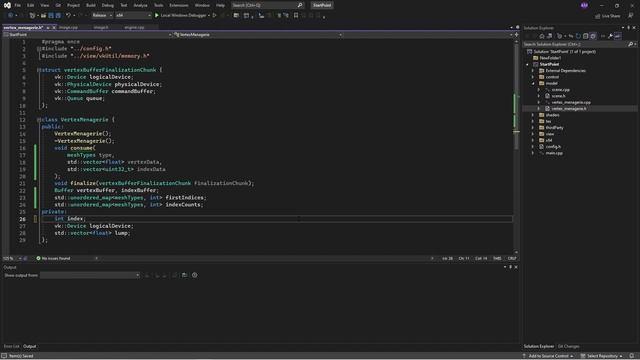Image resolution: width=640 pixels, height=360 pixels.
Task: Click the Output pane help/clock icon
Action: [195, 275]
